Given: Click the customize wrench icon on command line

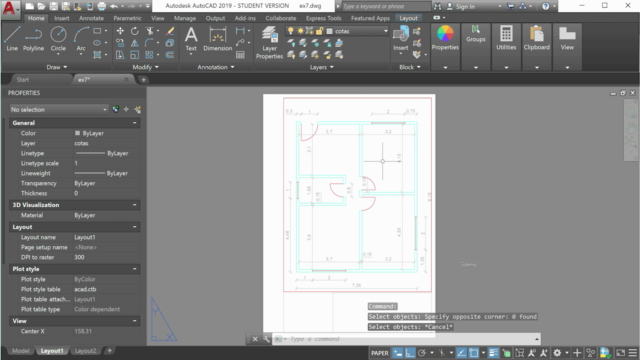Looking at the screenshot, I should 267,339.
